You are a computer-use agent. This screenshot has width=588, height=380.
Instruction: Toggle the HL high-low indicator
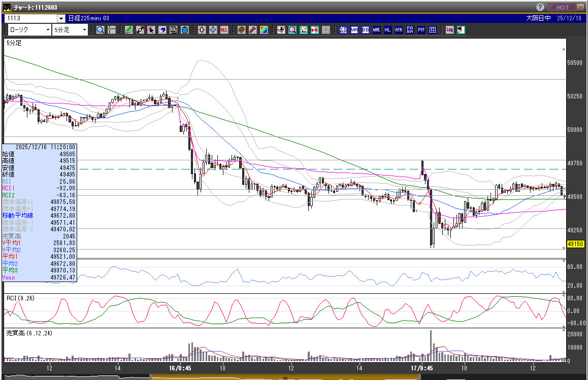coord(388,30)
